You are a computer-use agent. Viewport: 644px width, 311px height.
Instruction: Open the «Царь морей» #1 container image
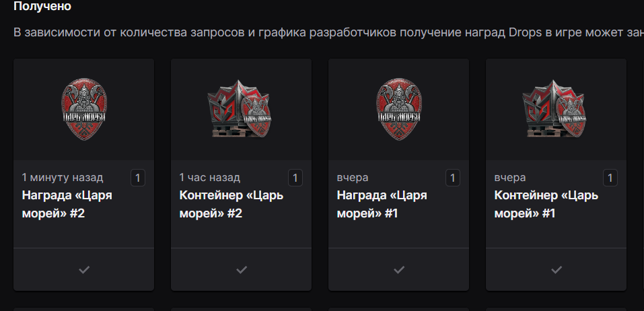pos(556,108)
